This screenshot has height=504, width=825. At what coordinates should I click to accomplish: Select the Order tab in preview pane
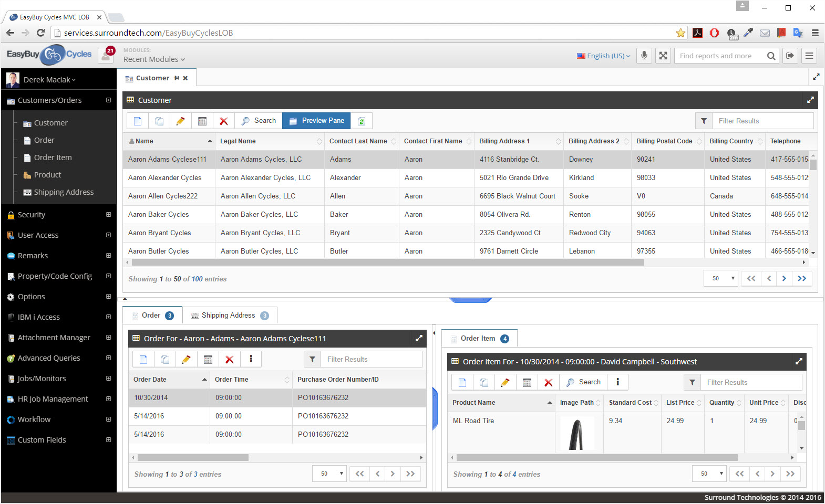click(152, 315)
